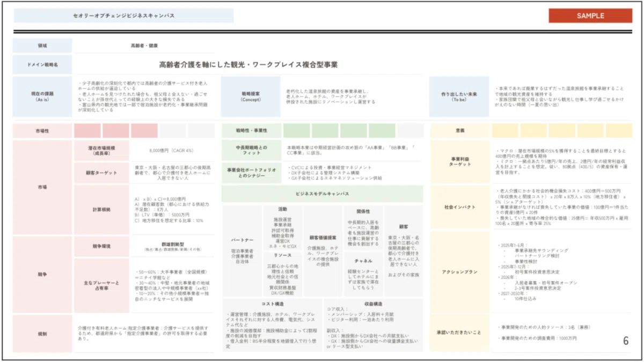Select the ドメイン戦略名 label cell

(x=42, y=64)
